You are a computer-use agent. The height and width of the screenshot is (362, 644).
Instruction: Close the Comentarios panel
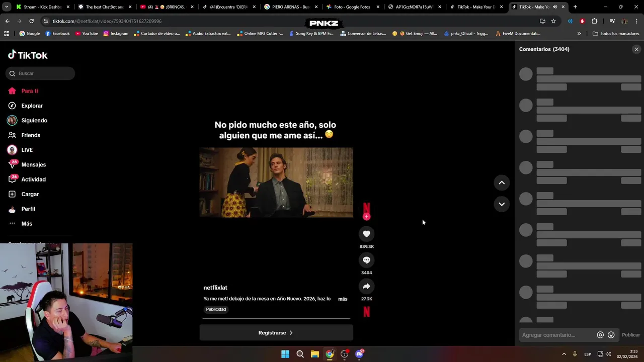[636, 49]
